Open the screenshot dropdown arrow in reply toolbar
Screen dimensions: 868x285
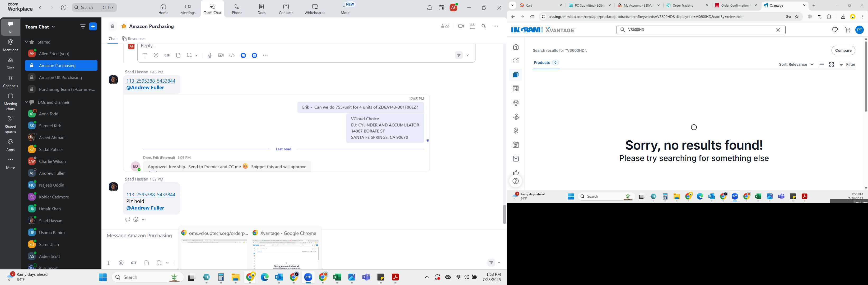(x=197, y=55)
